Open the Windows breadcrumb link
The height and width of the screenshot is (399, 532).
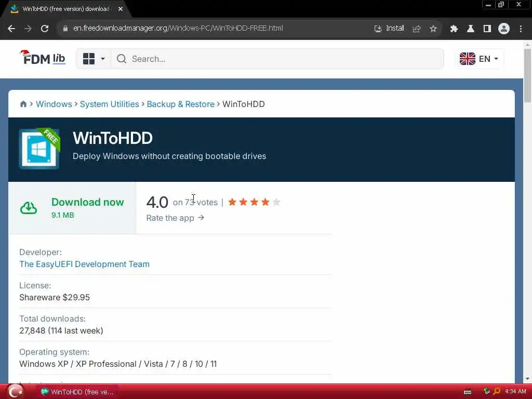(x=54, y=104)
